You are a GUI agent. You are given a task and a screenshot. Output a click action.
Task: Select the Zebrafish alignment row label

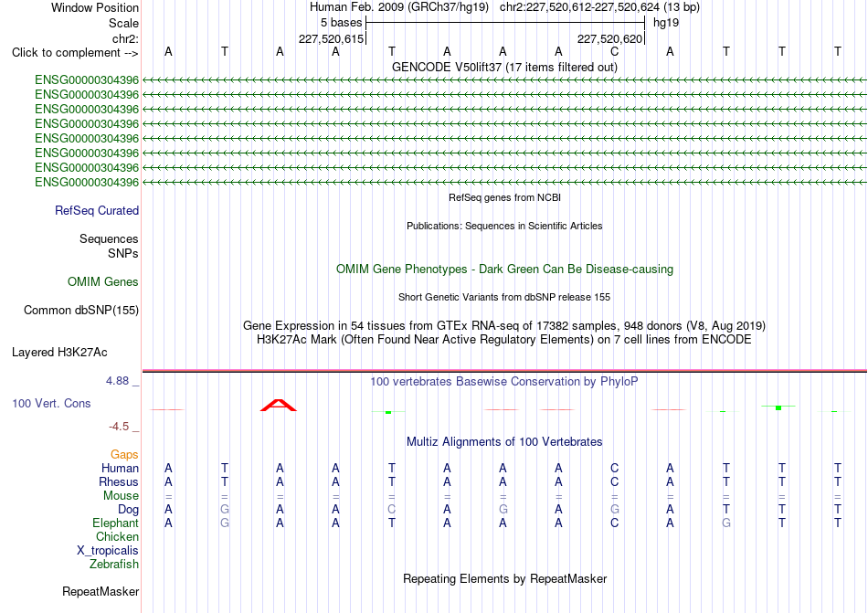tap(114, 565)
